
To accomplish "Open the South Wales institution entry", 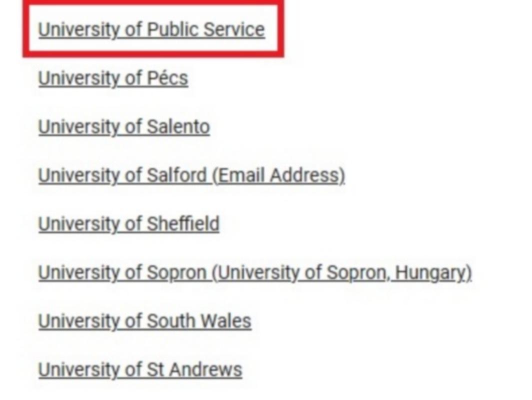I will pos(144,321).
